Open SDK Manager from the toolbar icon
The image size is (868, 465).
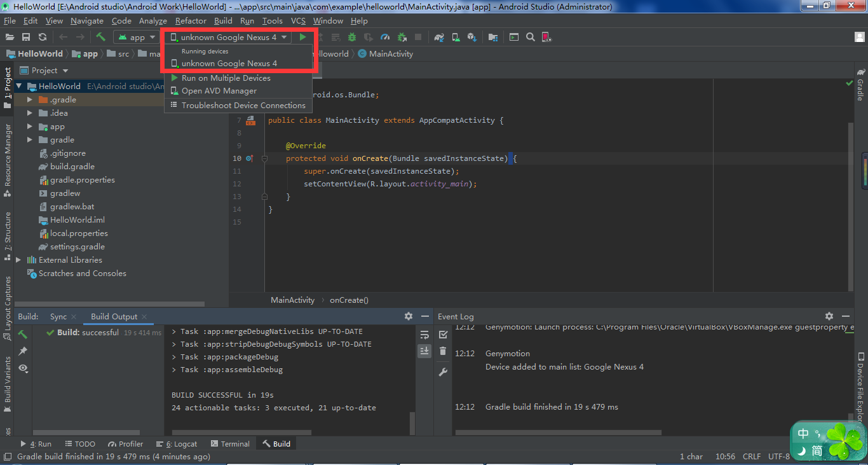click(472, 38)
